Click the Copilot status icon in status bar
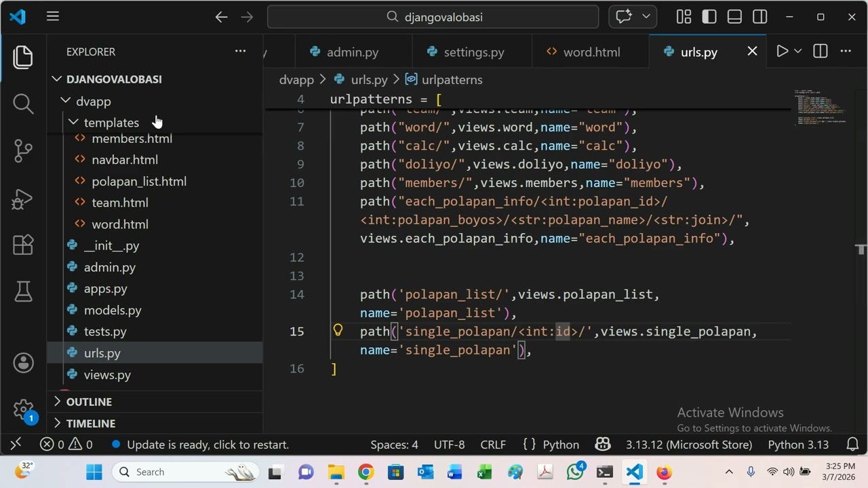868x488 pixels. (603, 445)
